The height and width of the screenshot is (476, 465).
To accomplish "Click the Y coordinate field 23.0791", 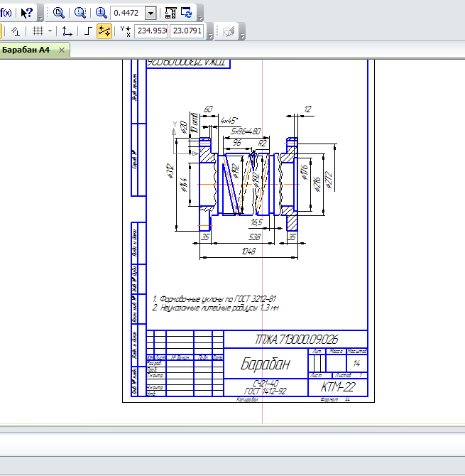I will coord(187,31).
